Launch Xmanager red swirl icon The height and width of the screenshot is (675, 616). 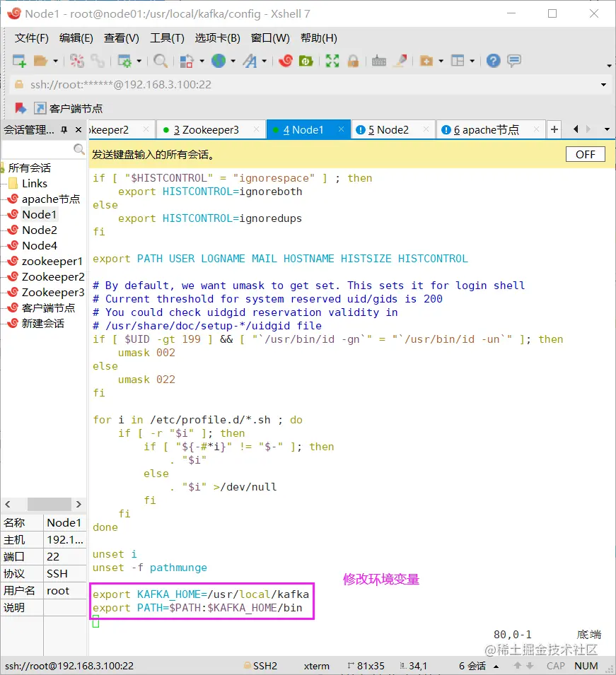285,61
